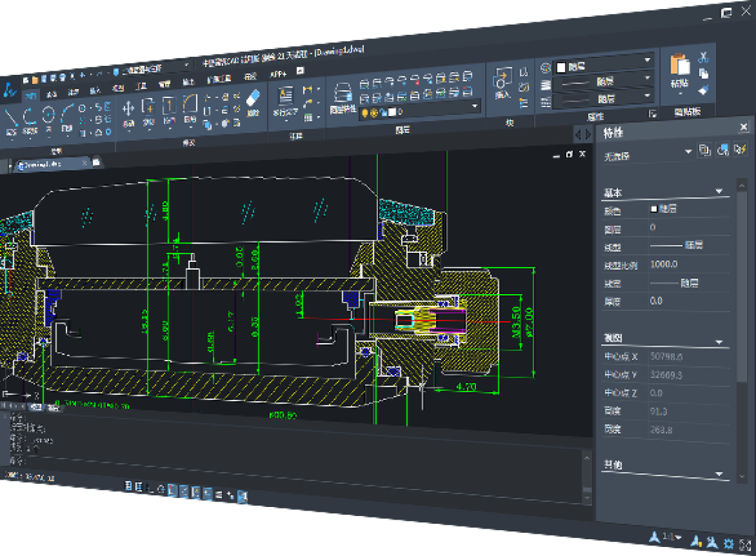
Task: Click the workspace settings gear icon
Action: click(729, 544)
